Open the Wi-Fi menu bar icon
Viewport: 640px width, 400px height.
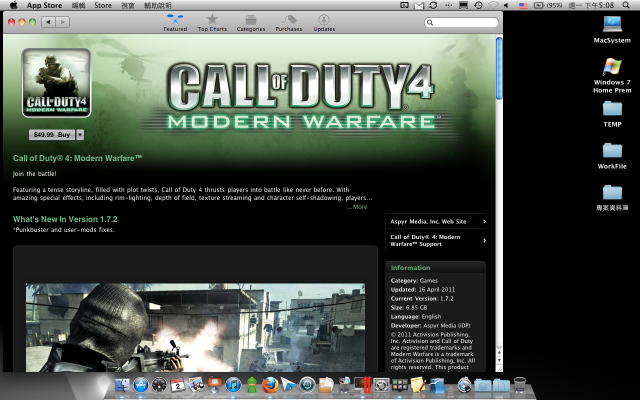tap(493, 5)
